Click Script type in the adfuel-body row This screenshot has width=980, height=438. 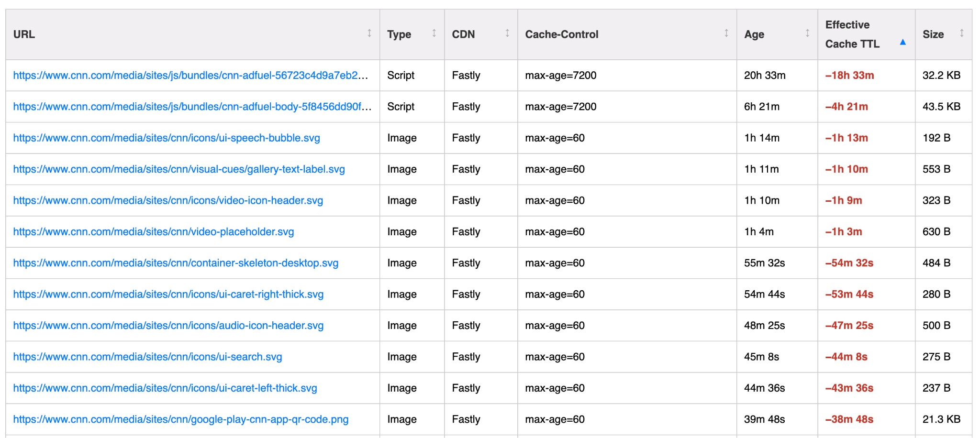[401, 107]
